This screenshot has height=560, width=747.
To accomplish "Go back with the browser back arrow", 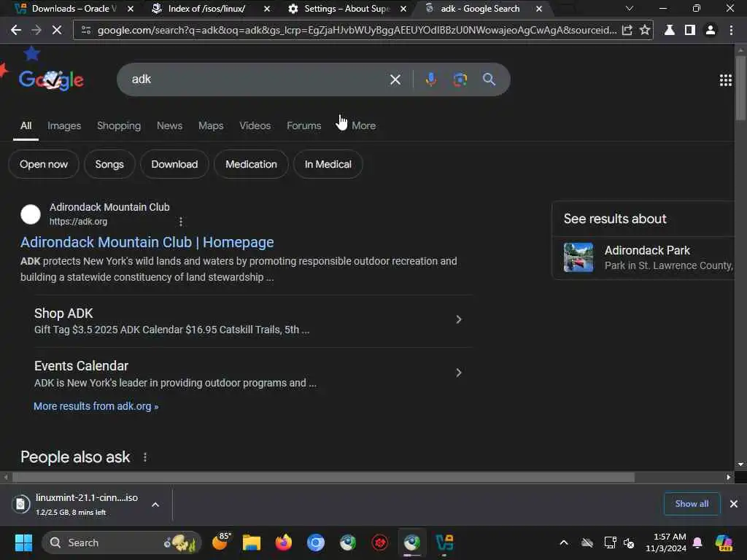I will click(x=16, y=30).
